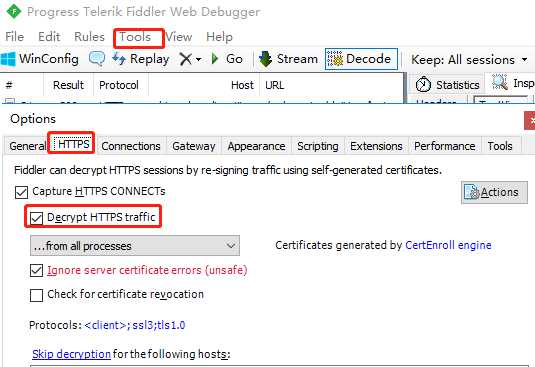Select the Tools options tab
535x367 pixels.
[500, 146]
